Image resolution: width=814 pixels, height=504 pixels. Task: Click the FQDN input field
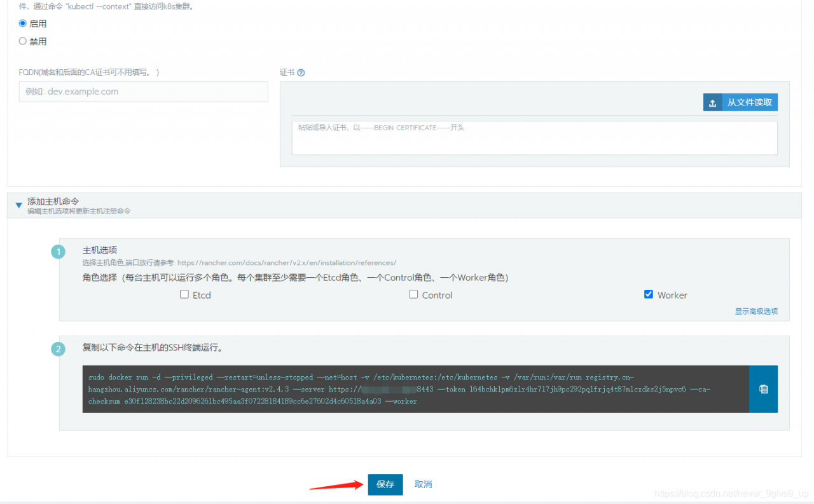point(143,92)
